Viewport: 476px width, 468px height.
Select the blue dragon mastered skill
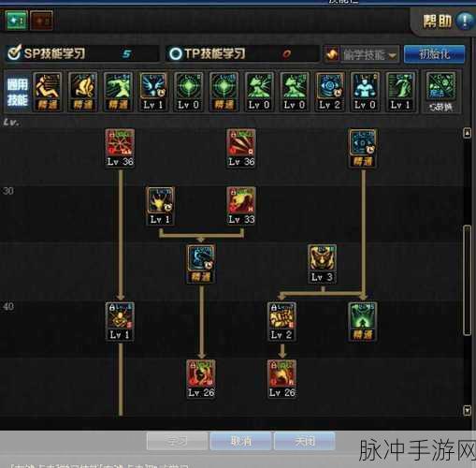[201, 264]
